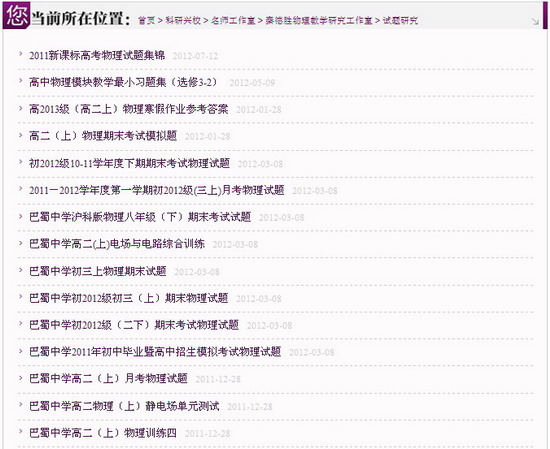This screenshot has height=449, width=550.
Task: Open 名师工作室 breadcrumb link
Action: tap(233, 20)
